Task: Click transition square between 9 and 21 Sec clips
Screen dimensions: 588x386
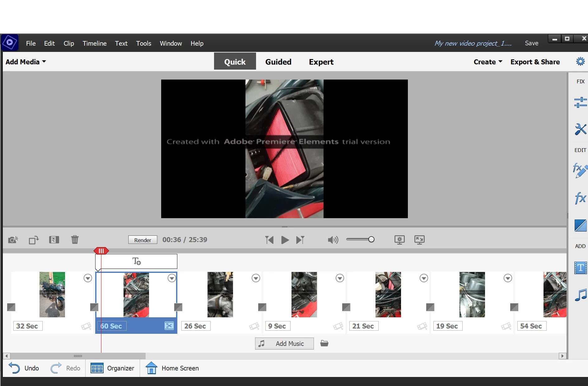Action: point(346,307)
